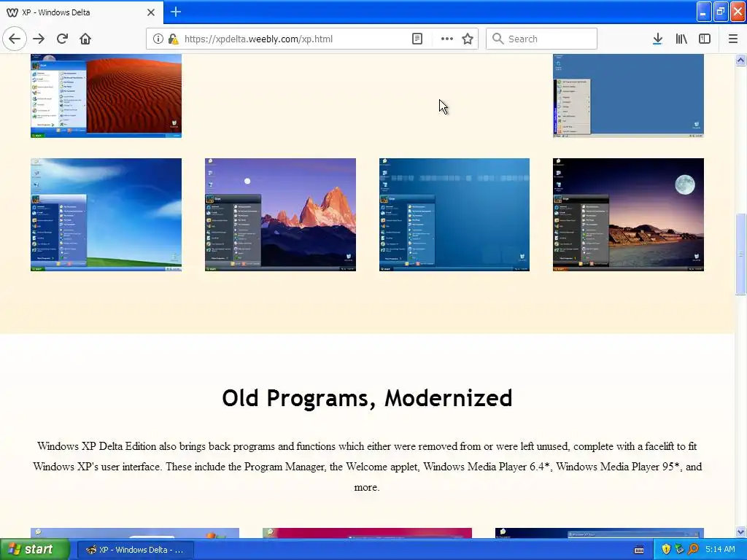
Task: Select the Old Programs, Modernized heading
Action: pos(367,398)
